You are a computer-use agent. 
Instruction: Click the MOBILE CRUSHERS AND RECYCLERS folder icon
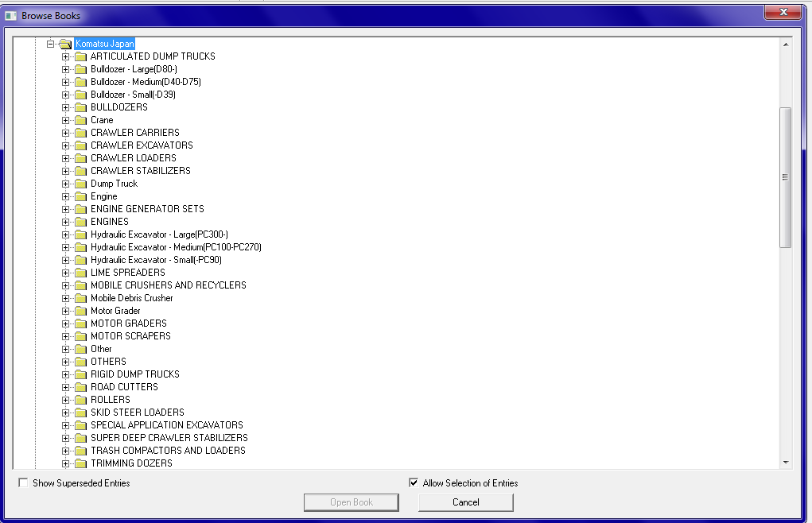[x=80, y=285]
